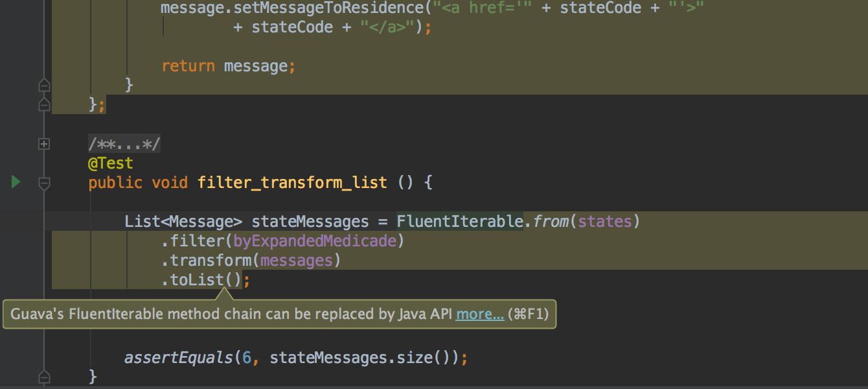The height and width of the screenshot is (389, 868).
Task: Click the assertEquals call
Action: coord(179,358)
